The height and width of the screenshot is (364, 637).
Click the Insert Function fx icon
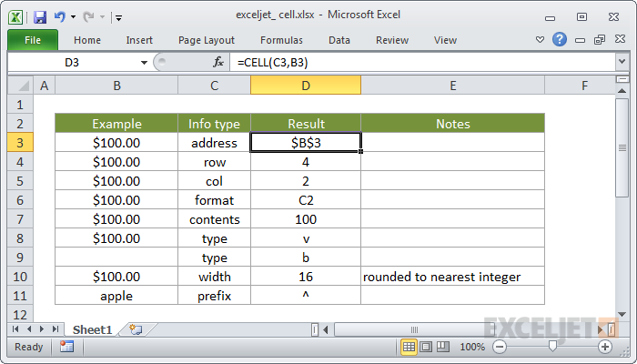click(218, 62)
